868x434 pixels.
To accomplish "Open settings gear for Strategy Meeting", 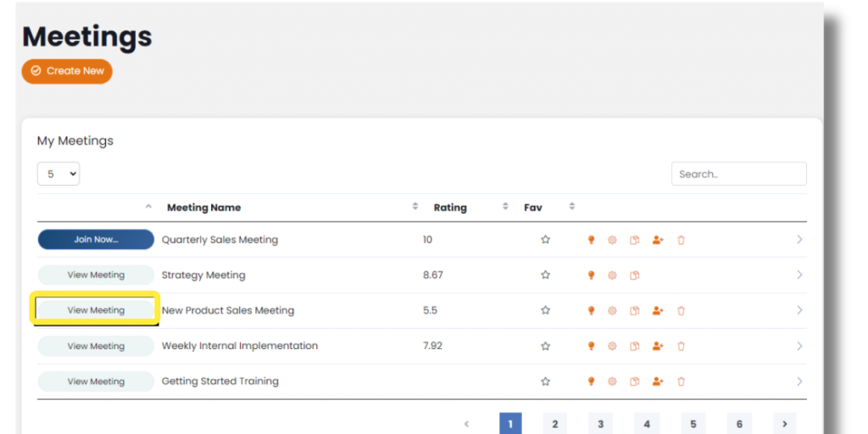I will click(x=612, y=275).
